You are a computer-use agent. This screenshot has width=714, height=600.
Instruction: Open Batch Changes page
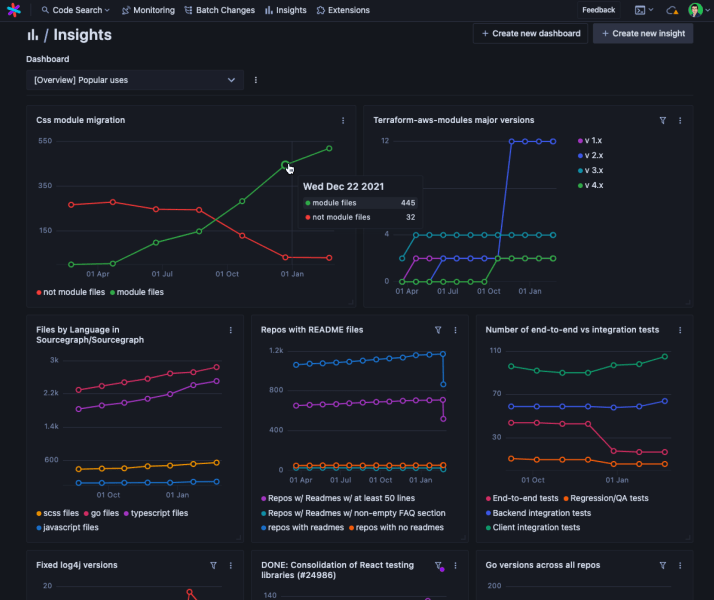click(219, 10)
